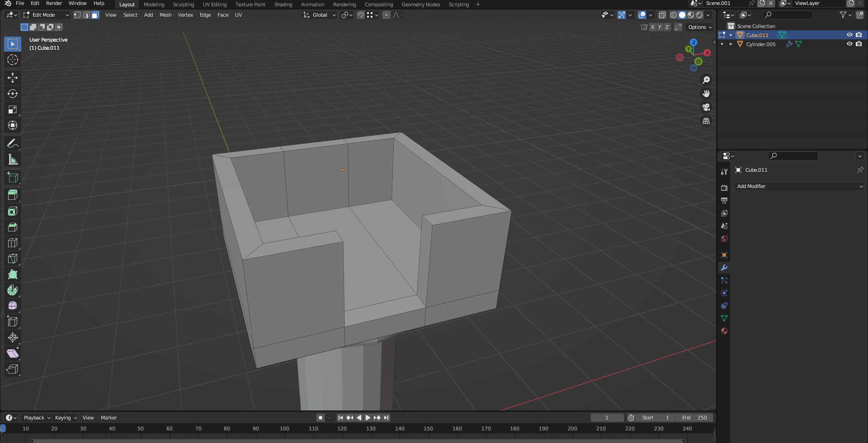Open the Mesh menu
This screenshot has width=868, height=443.
click(165, 15)
